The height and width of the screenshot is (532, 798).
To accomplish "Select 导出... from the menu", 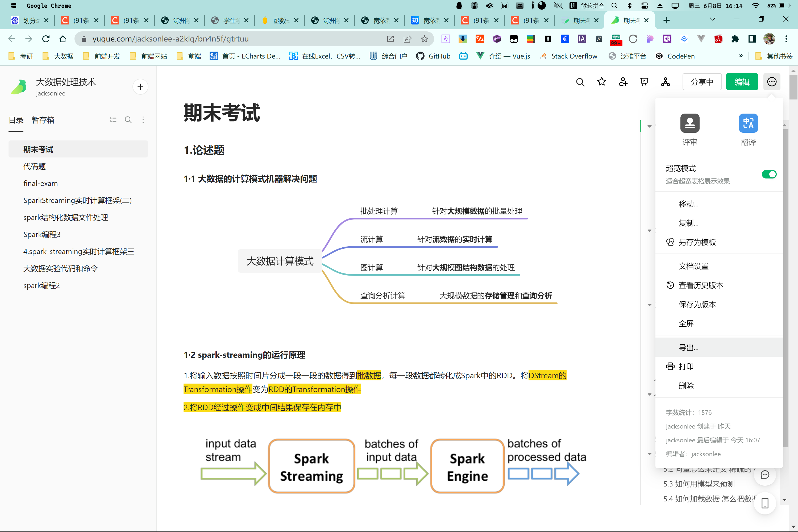I will coord(688,347).
